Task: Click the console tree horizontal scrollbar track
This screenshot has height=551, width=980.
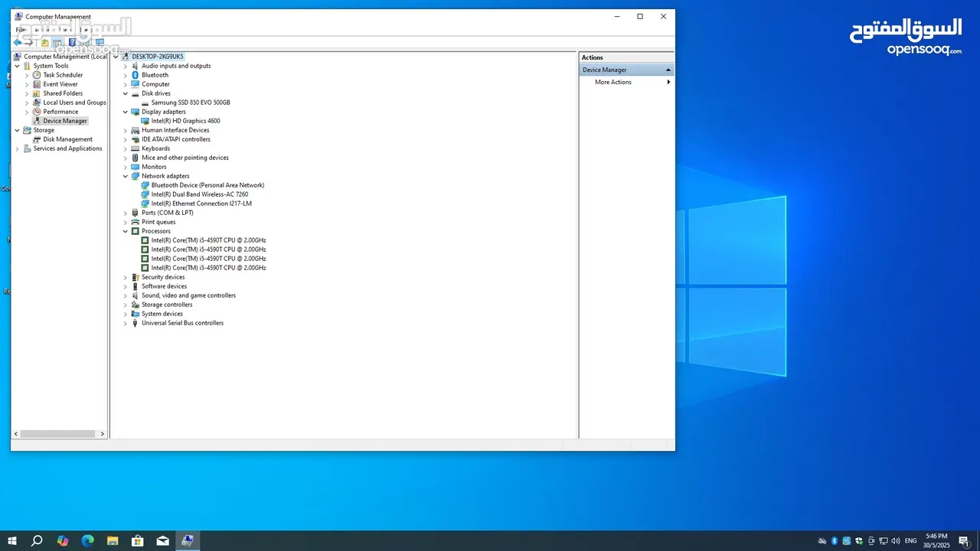Action: click(x=60, y=434)
